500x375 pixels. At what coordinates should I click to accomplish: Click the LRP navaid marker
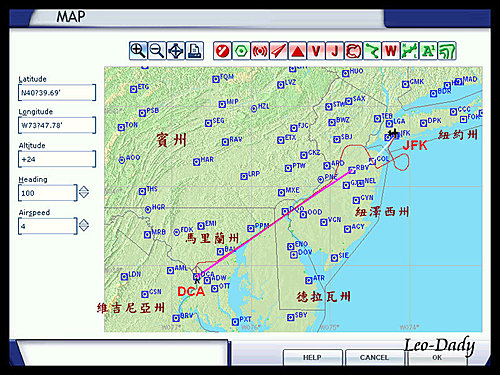(244, 176)
